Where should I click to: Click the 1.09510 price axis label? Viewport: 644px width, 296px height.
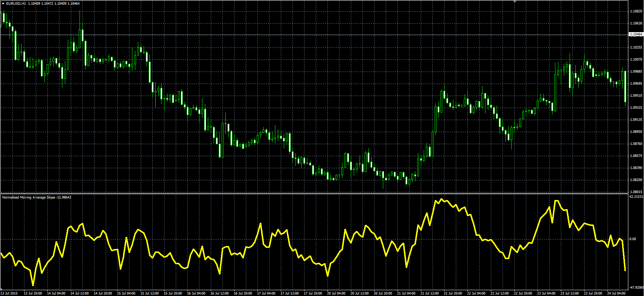tap(636, 96)
